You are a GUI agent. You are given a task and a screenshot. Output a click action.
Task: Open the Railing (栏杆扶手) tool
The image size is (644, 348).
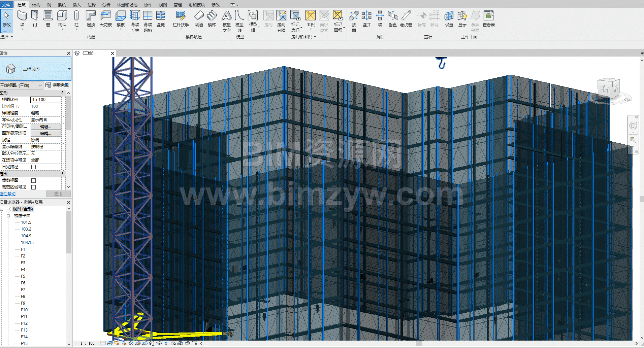click(x=181, y=19)
